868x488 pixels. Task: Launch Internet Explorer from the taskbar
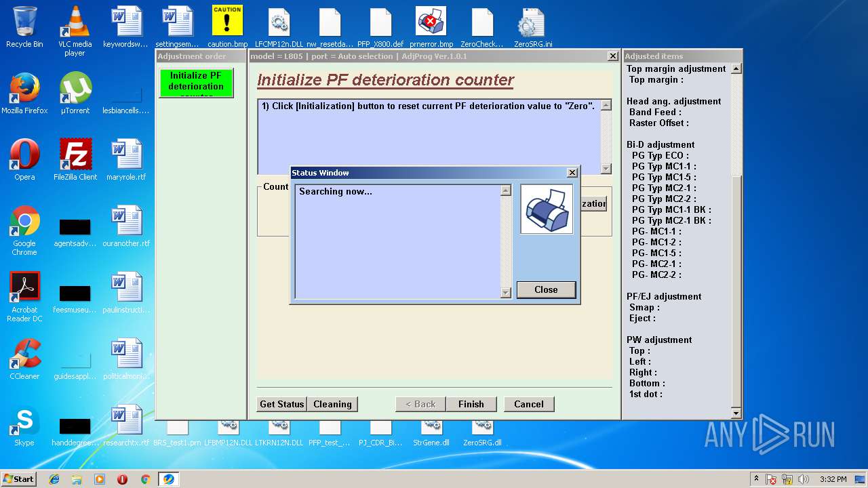pyautogui.click(x=54, y=479)
